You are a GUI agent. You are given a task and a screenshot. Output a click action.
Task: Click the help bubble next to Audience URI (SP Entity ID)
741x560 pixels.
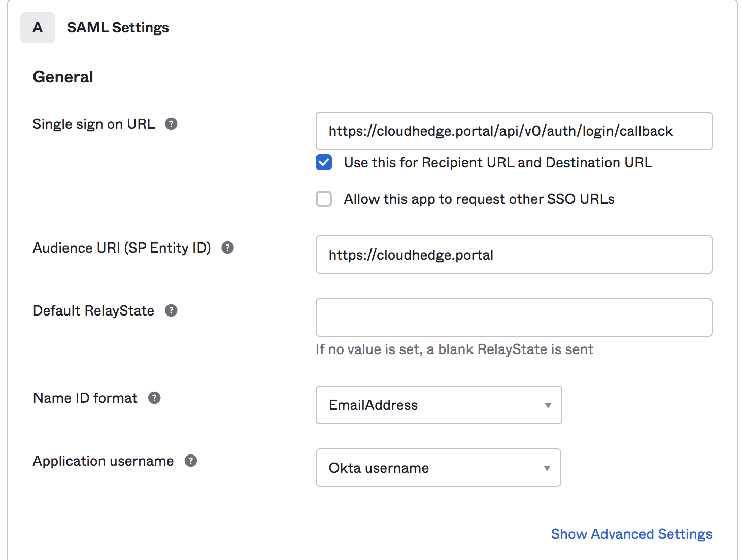228,248
